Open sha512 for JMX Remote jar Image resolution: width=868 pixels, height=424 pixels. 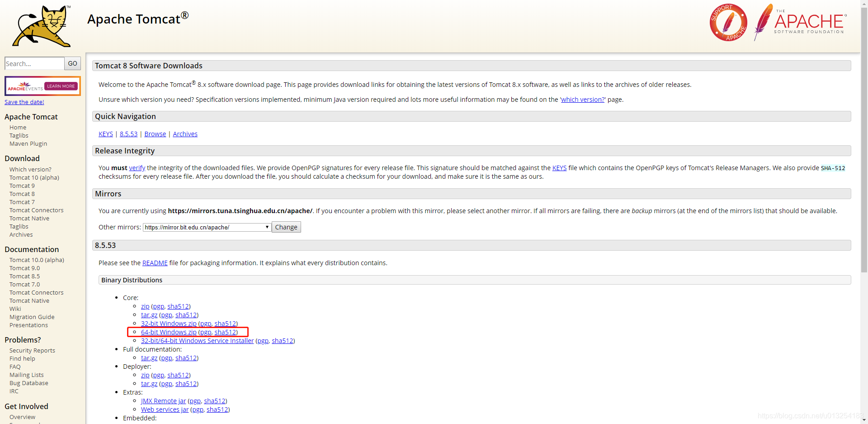(215, 401)
